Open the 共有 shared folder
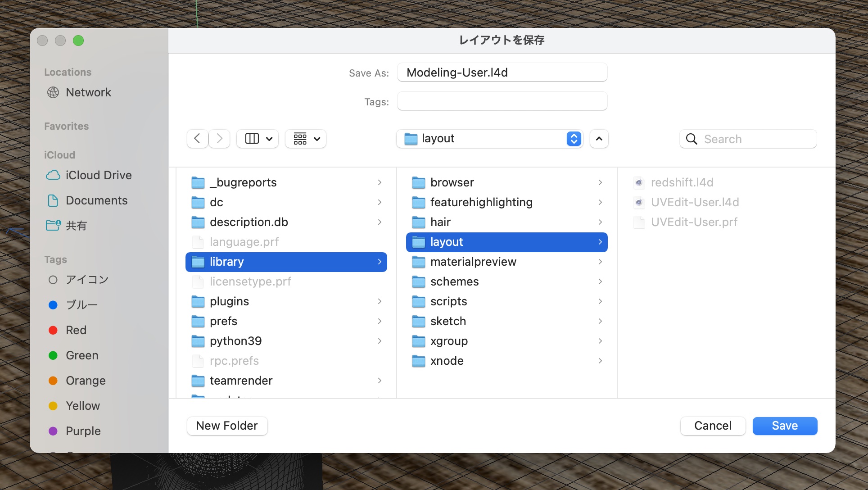The width and height of the screenshot is (868, 490). point(76,226)
